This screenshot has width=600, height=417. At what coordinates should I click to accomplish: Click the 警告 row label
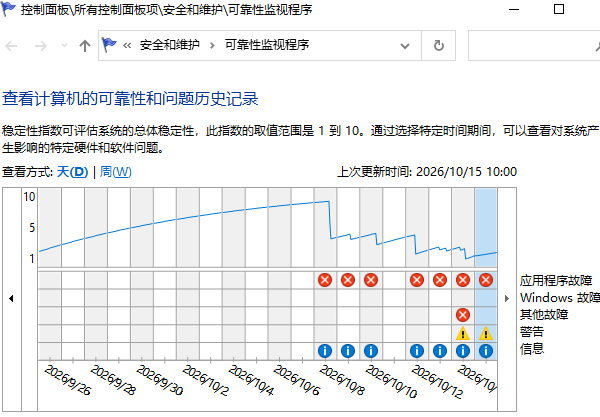pos(532,332)
